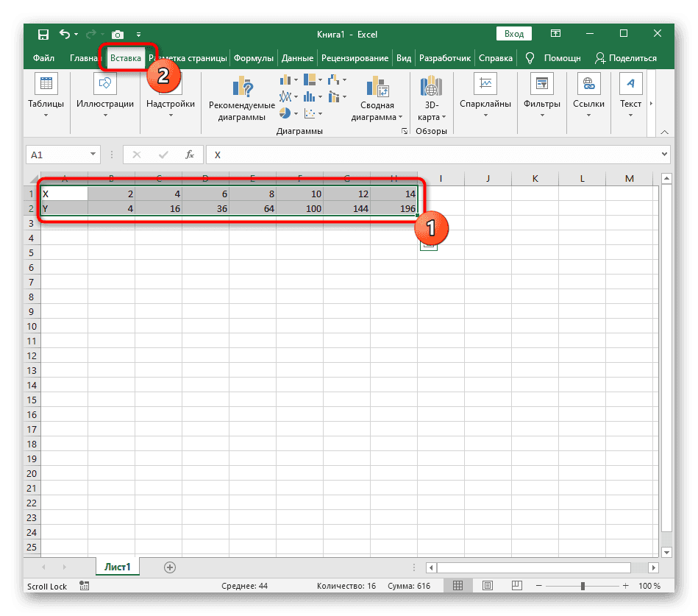Click the zoom slider in status bar
This screenshot has height=616, width=698.
pyautogui.click(x=583, y=586)
